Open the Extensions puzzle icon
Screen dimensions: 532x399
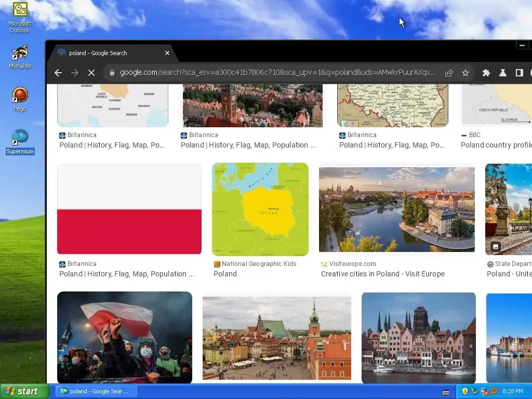[486, 73]
